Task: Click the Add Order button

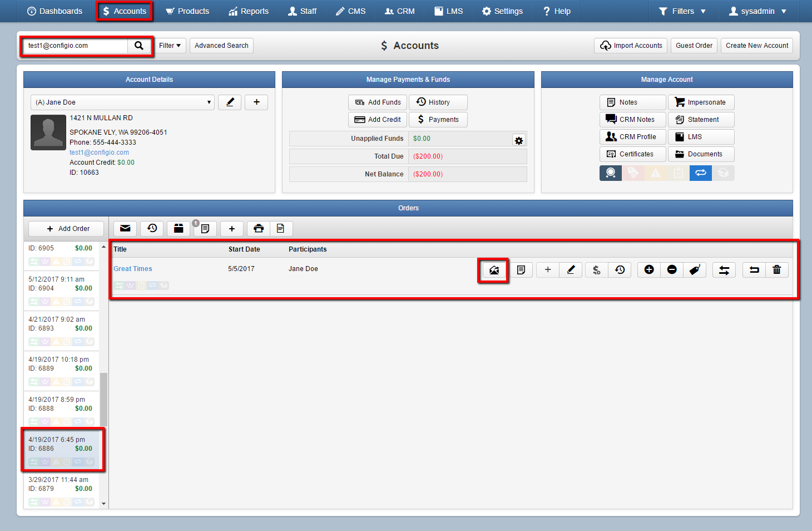Action: (67, 229)
